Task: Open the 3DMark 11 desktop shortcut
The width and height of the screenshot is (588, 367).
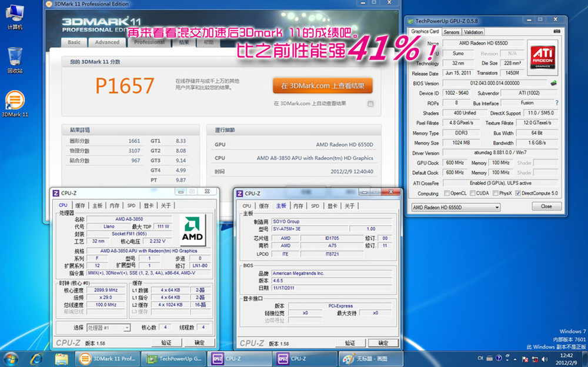Action: pyautogui.click(x=15, y=101)
